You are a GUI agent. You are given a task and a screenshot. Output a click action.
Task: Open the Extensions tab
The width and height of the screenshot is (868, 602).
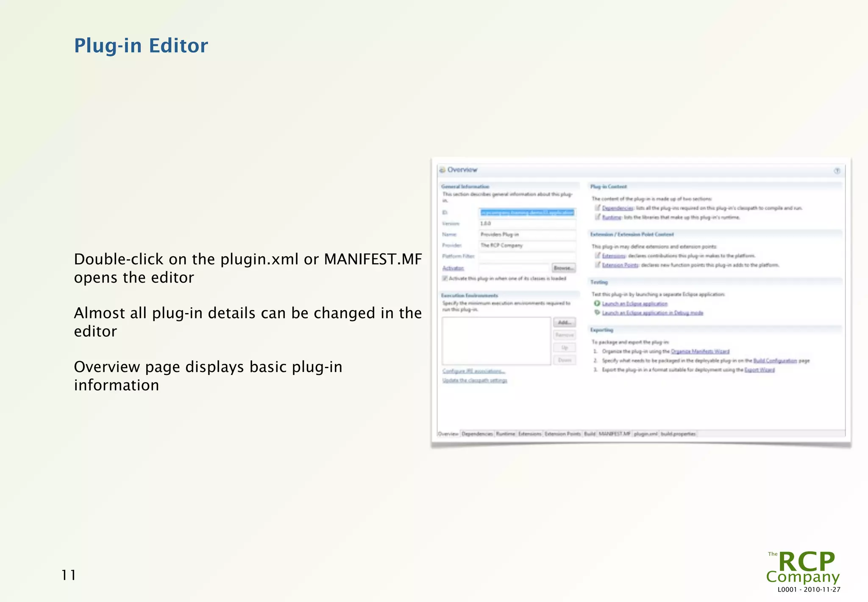tap(530, 434)
